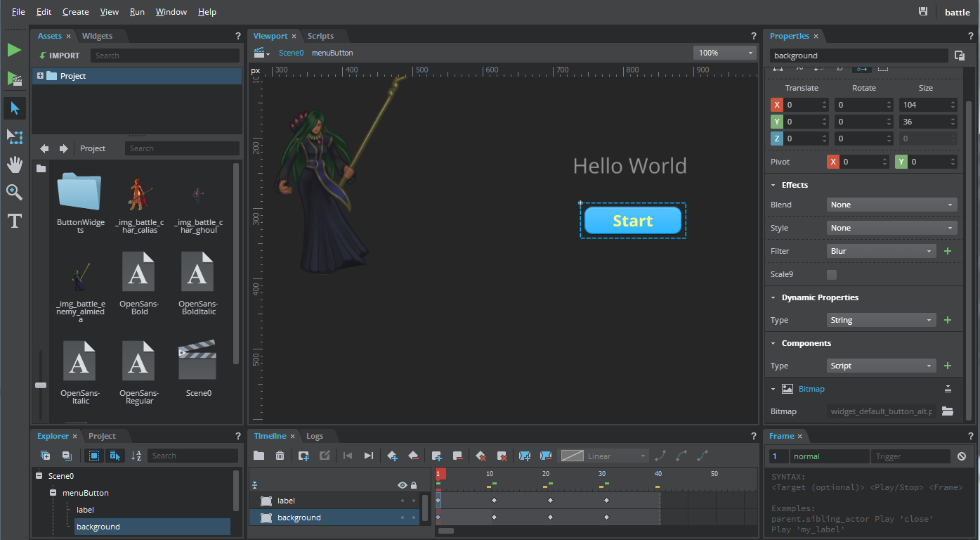
Task: Choose the Transform selection tool
Action: pos(14,136)
